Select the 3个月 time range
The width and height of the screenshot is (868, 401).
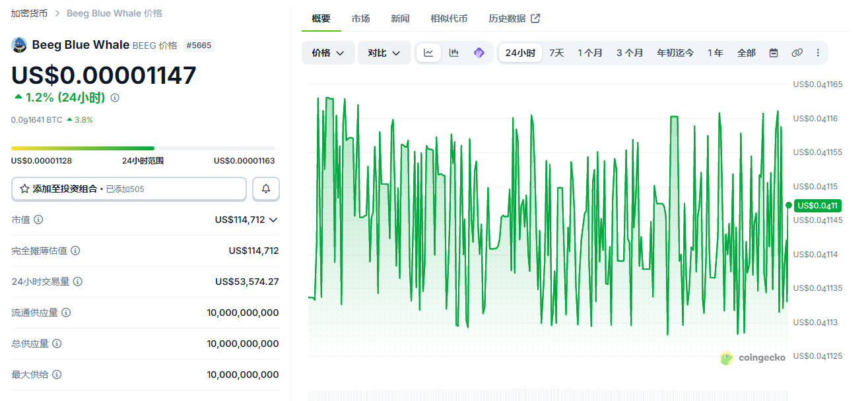point(630,53)
